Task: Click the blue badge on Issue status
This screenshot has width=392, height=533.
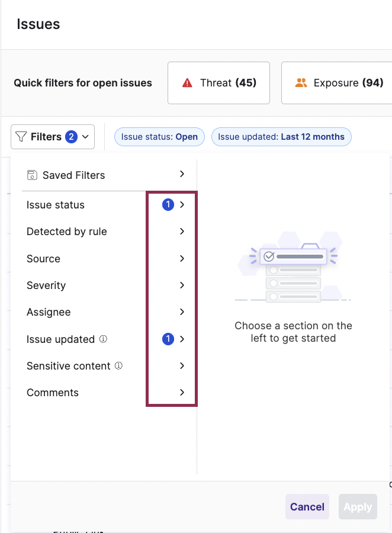Action: click(168, 205)
